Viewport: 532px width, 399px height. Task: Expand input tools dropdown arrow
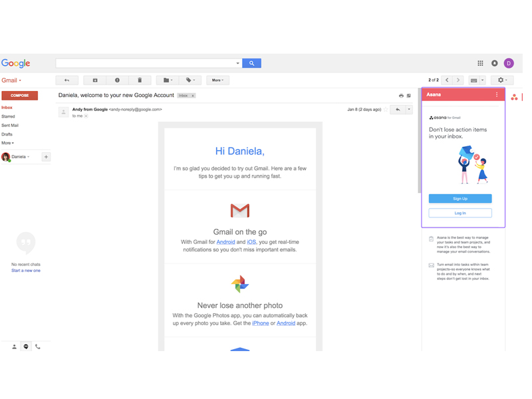(482, 80)
